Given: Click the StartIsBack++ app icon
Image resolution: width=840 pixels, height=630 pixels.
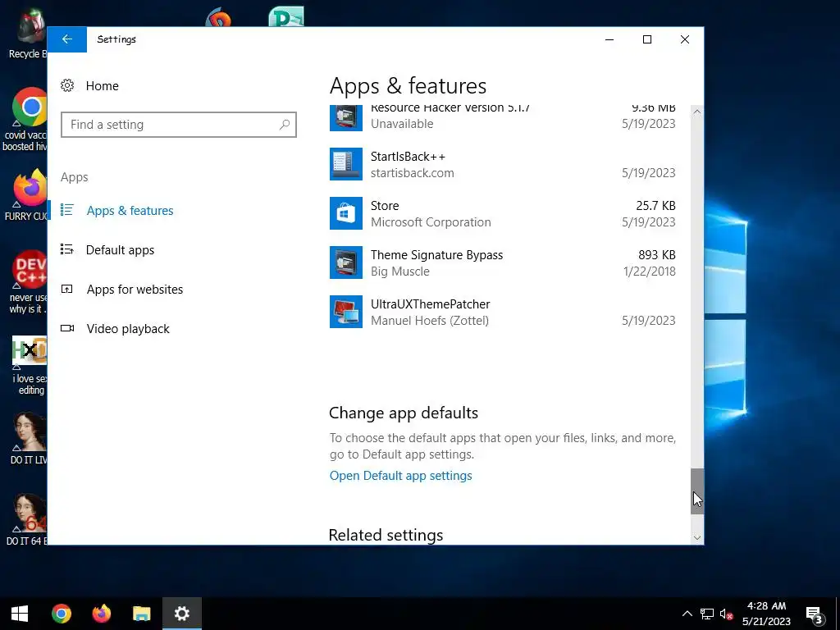Looking at the screenshot, I should pyautogui.click(x=345, y=164).
